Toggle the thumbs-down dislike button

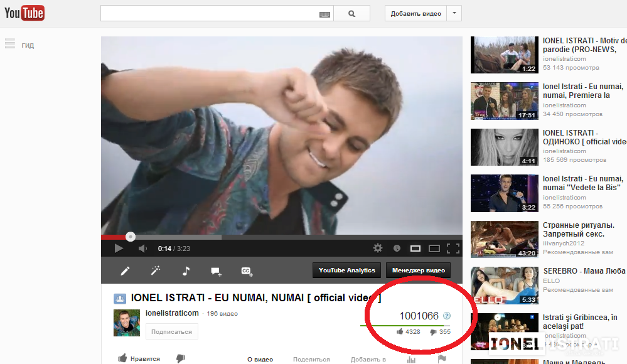click(180, 358)
